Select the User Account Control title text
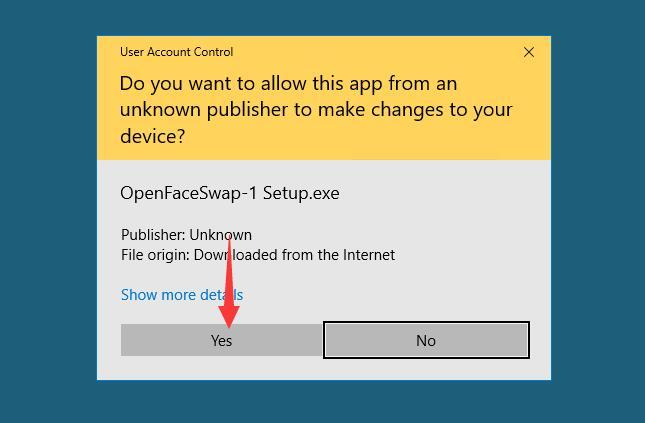Image resolution: width=645 pixels, height=423 pixels. [176, 52]
